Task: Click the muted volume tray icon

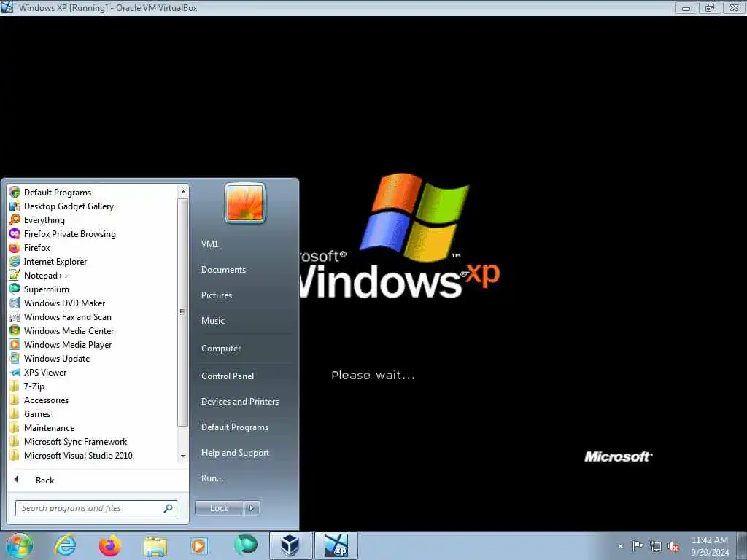Action: (x=673, y=546)
